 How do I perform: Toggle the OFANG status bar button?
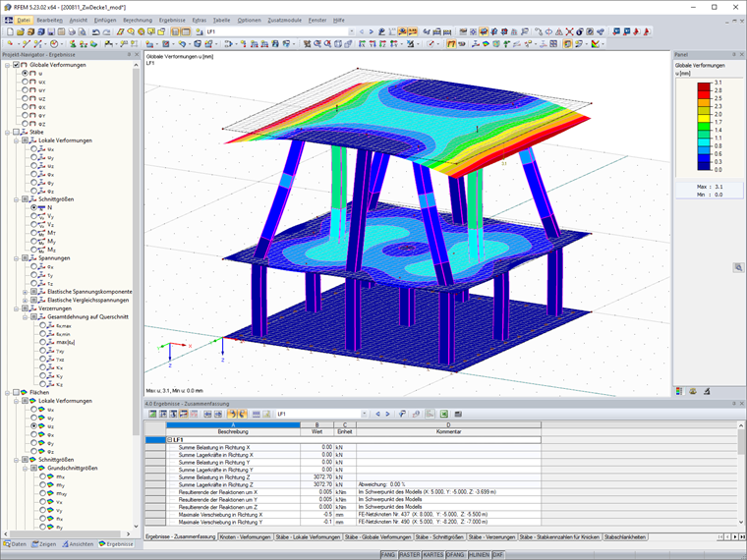coord(455,555)
